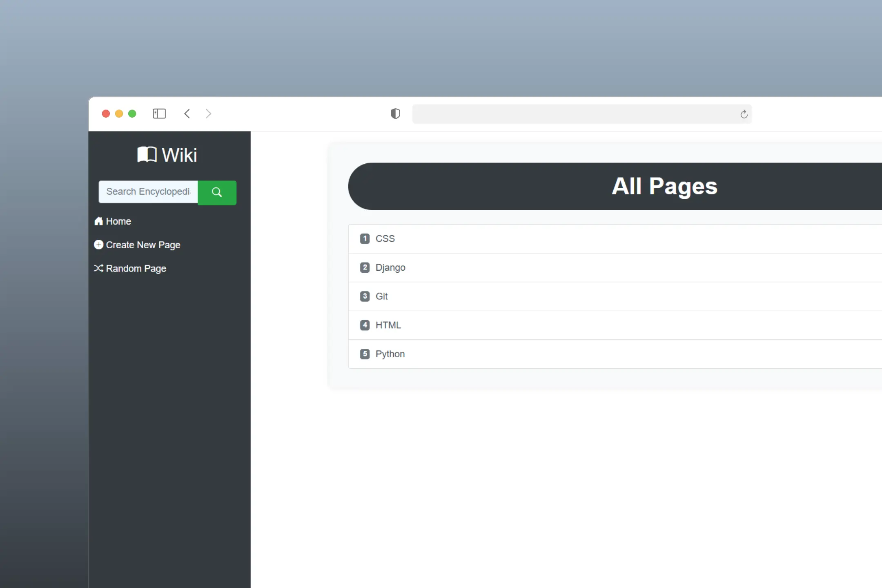Focus the Search Encyclopedia input field
The height and width of the screenshot is (588, 882).
148,192
